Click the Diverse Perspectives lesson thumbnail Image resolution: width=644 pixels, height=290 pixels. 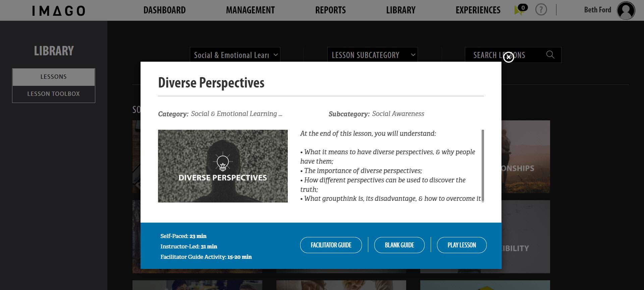coord(223,166)
